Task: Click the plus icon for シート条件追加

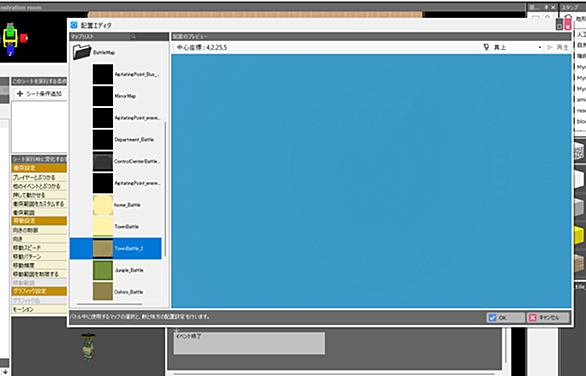Action: coord(20,93)
